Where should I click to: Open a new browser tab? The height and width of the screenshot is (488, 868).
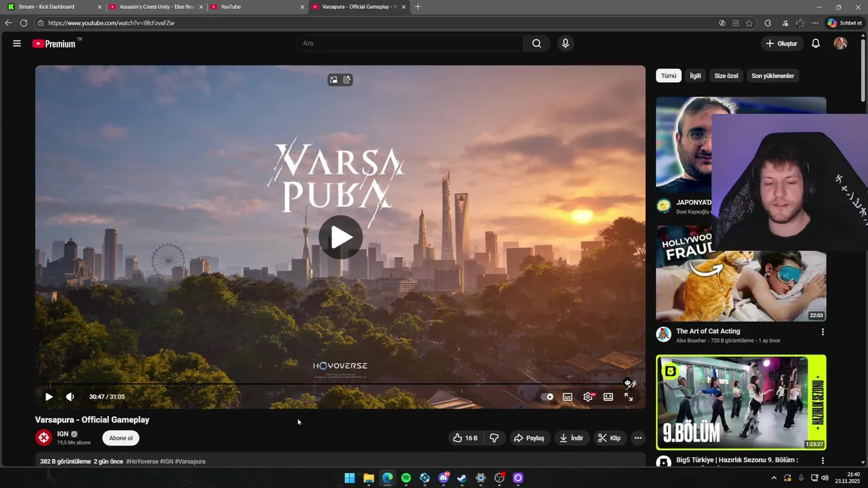coord(418,7)
